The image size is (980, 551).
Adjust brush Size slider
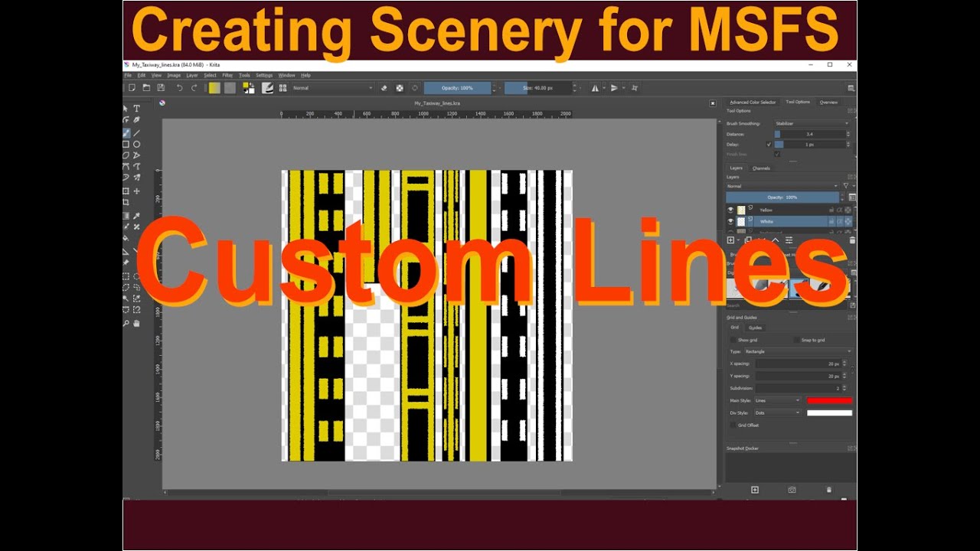(x=538, y=88)
